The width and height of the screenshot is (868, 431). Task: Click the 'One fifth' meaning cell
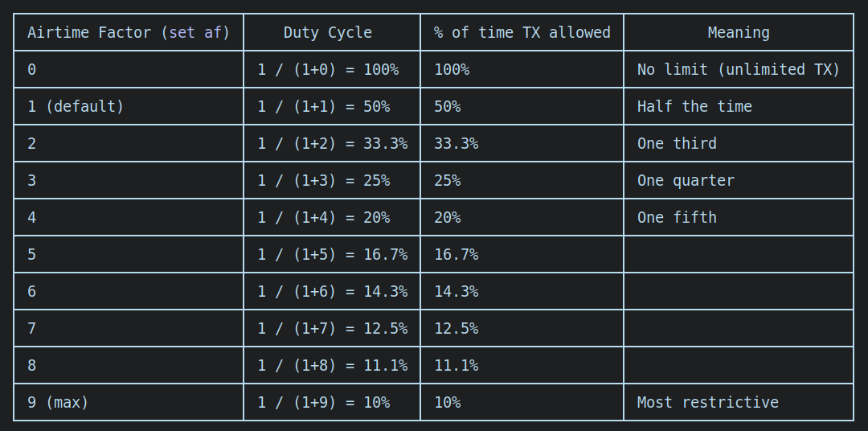677,218
